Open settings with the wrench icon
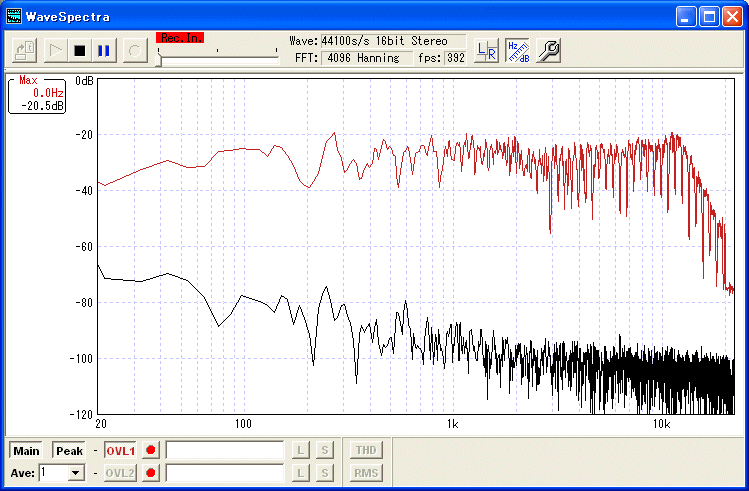 coord(548,50)
